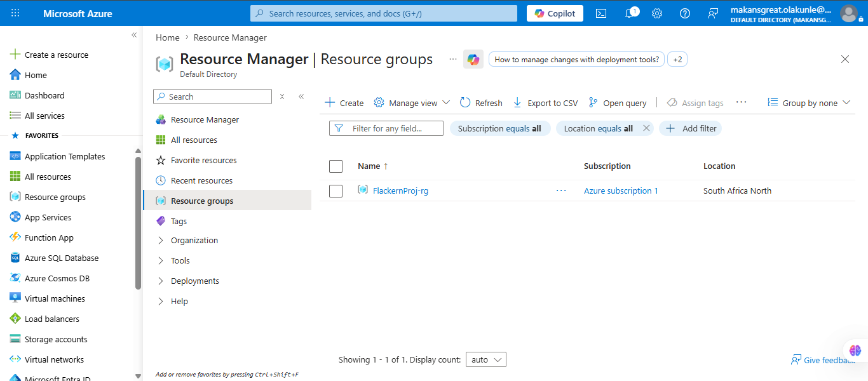This screenshot has height=381, width=868.
Task: Click Export to CSV download icon
Action: click(x=517, y=103)
